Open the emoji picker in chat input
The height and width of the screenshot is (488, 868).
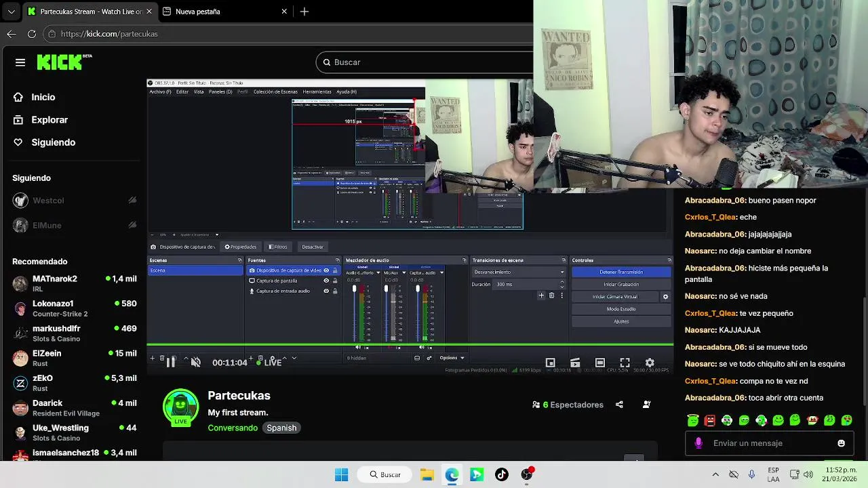point(841,443)
